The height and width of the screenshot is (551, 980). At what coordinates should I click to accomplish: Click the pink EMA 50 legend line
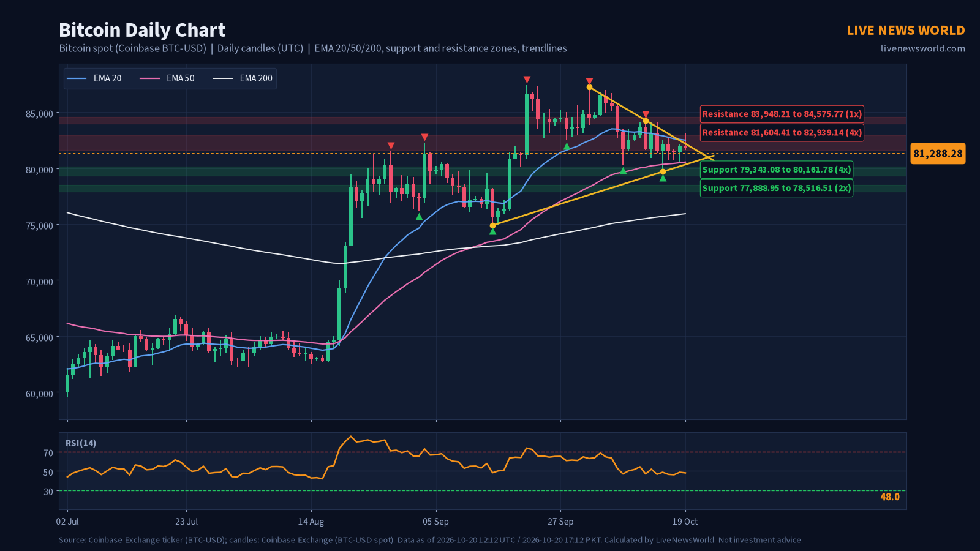149,78
